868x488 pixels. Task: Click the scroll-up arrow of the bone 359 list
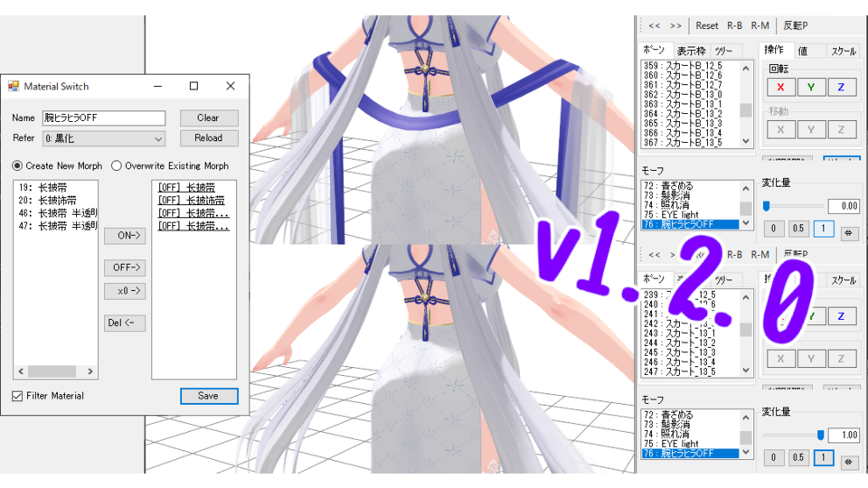click(x=746, y=68)
